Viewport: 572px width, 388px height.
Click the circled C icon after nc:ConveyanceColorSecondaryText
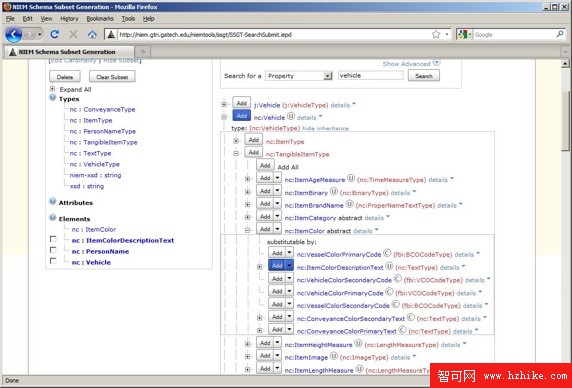click(411, 317)
